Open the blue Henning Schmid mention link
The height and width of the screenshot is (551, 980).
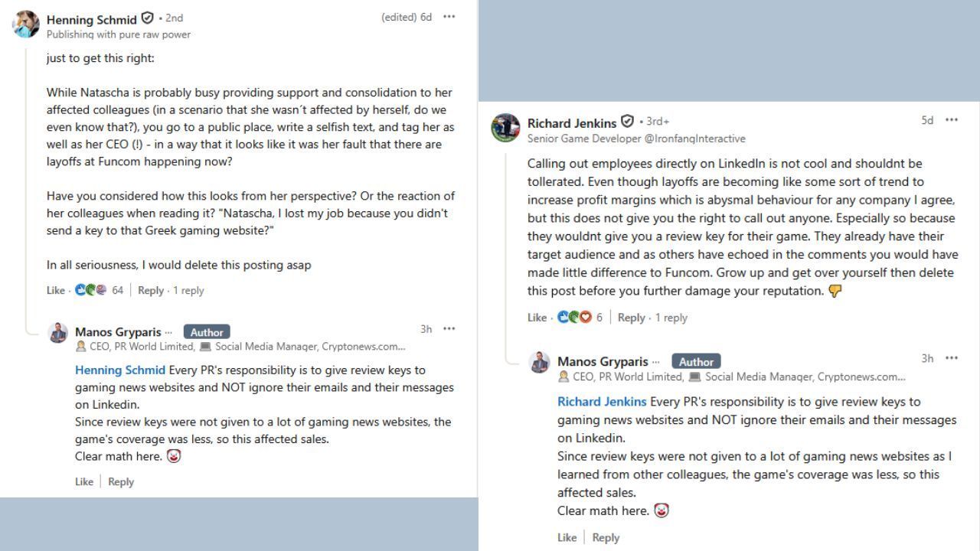tap(120, 370)
